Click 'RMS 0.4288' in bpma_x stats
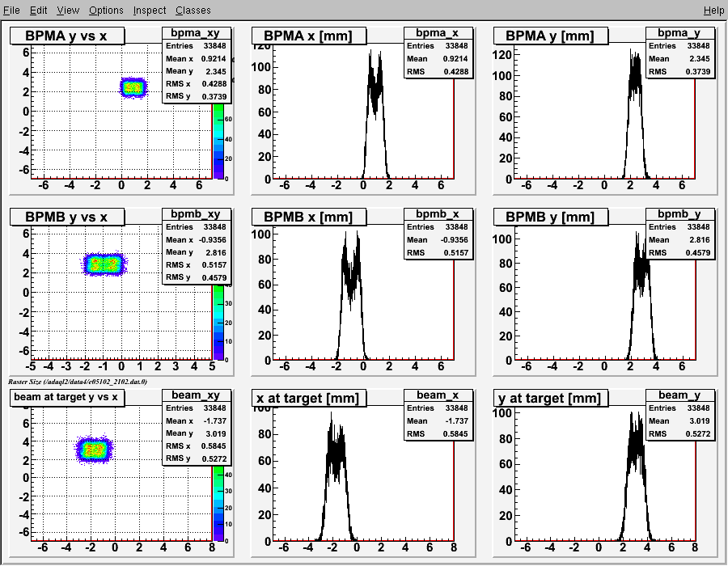The height and width of the screenshot is (566, 728). (x=438, y=71)
